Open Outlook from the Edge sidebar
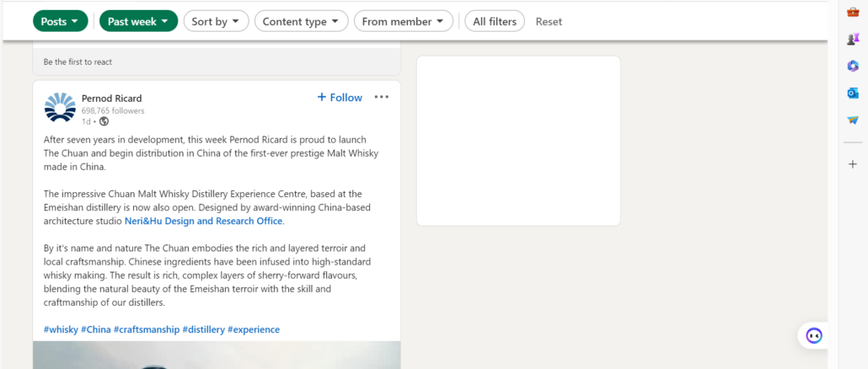 (853, 93)
